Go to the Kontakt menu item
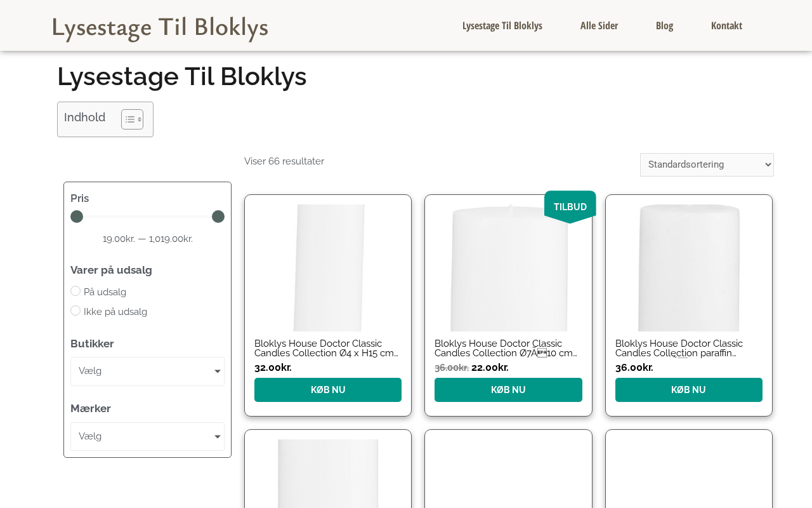Viewport: 812px width, 508px height. point(726,25)
